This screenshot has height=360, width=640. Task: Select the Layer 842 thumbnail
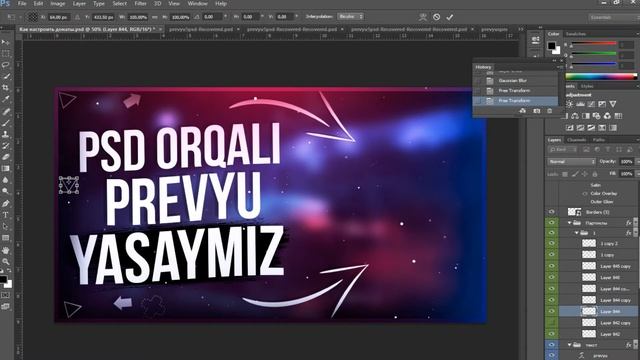pyautogui.click(x=589, y=334)
